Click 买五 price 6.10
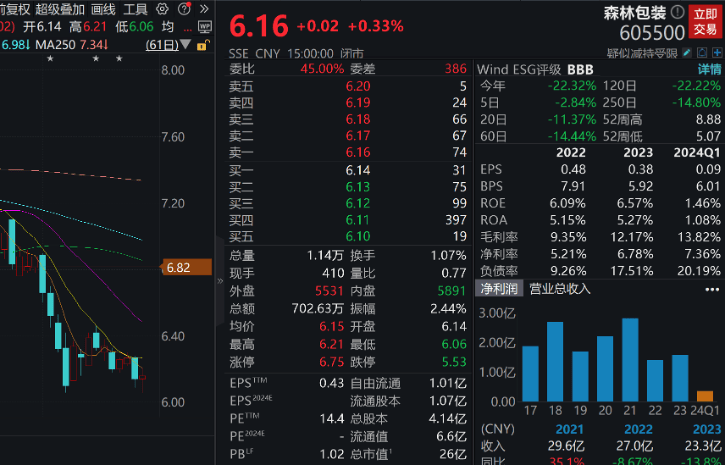 358,236
